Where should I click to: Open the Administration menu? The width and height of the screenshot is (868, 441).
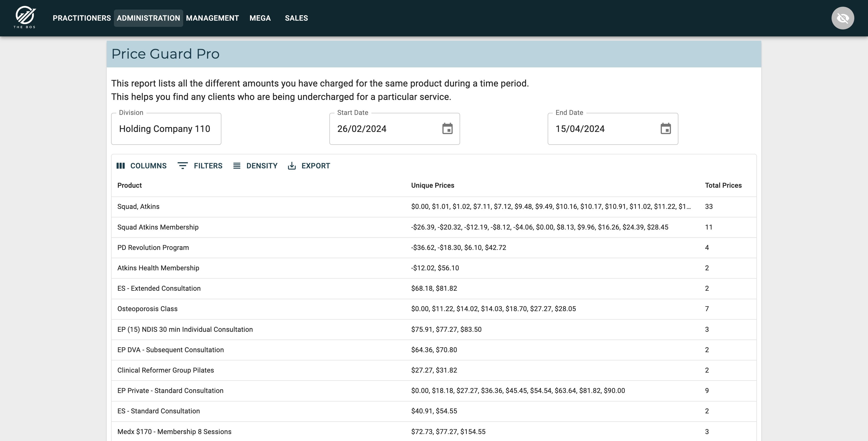pos(148,18)
